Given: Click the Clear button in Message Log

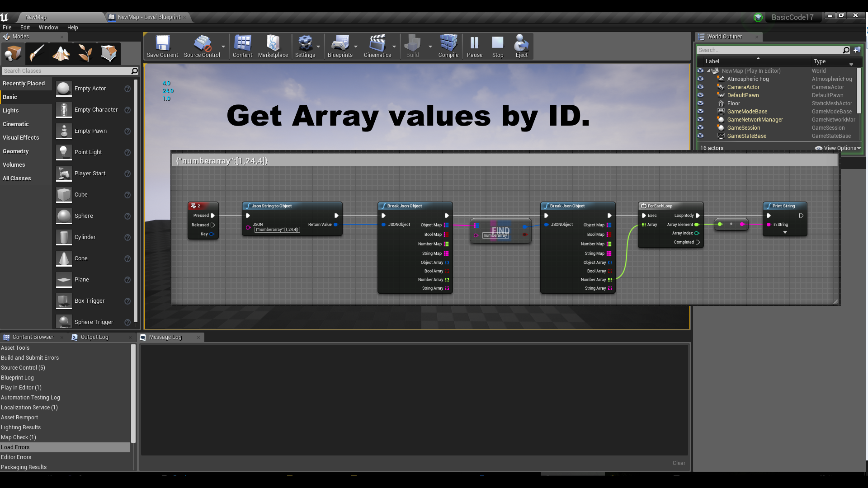Looking at the screenshot, I should (x=679, y=463).
